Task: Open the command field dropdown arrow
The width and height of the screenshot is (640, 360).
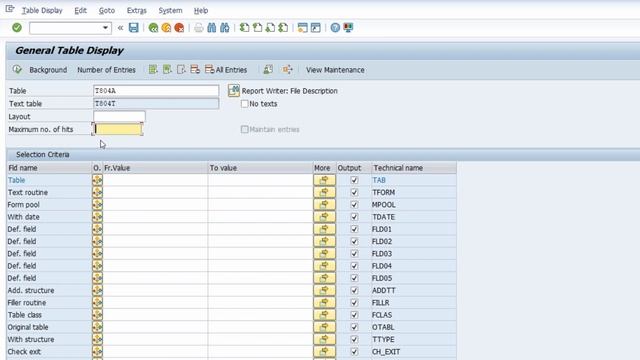Action: (105, 28)
